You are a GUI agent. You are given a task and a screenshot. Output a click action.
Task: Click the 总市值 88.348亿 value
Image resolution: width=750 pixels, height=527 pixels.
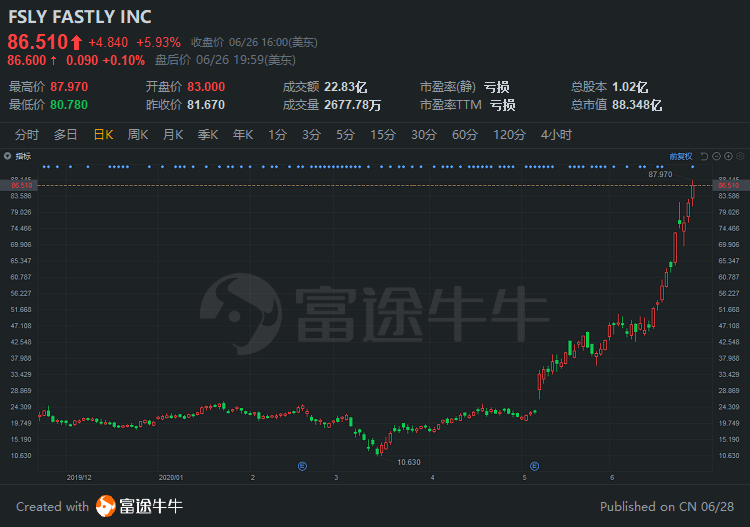(x=637, y=105)
